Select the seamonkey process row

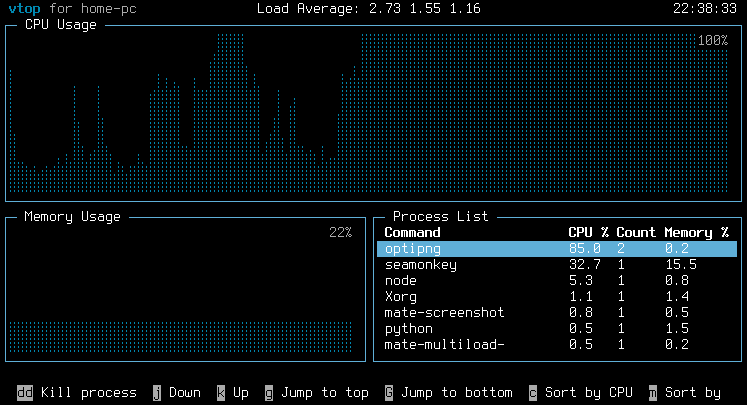557,265
